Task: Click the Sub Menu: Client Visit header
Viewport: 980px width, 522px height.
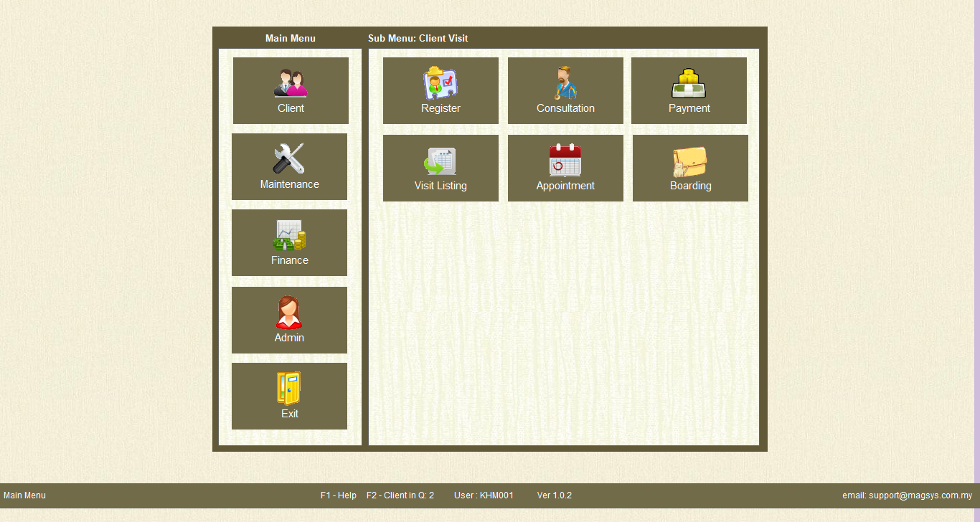Action: 418,38
